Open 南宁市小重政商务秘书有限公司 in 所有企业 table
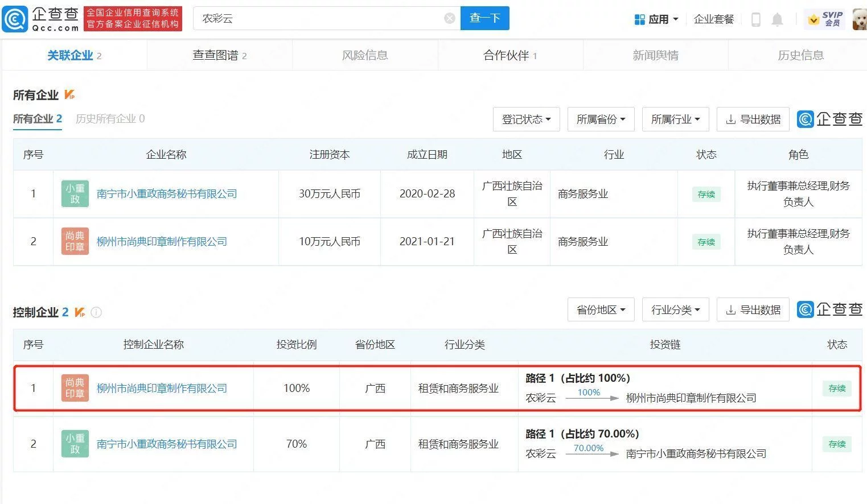Screen dimensions: 867x504 167,194
